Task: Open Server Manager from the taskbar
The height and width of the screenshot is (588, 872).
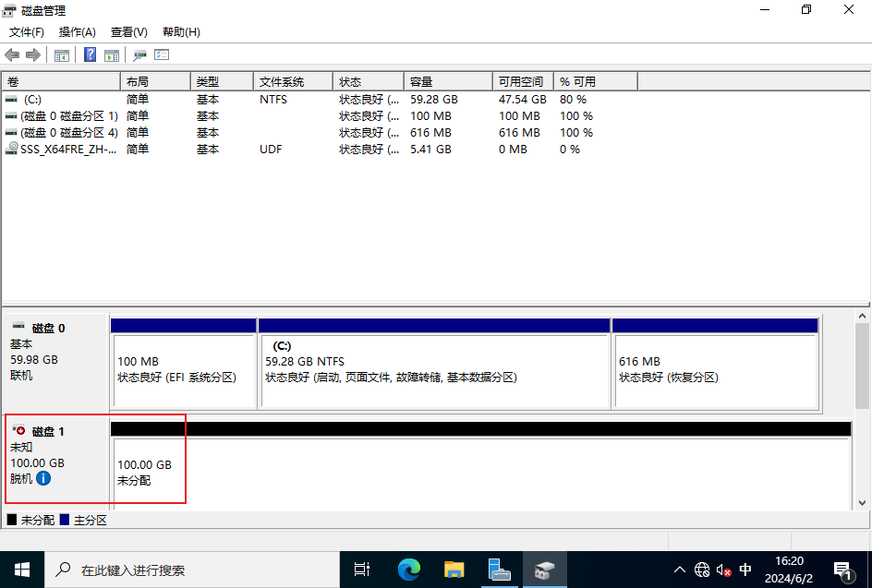Action: coord(500,570)
